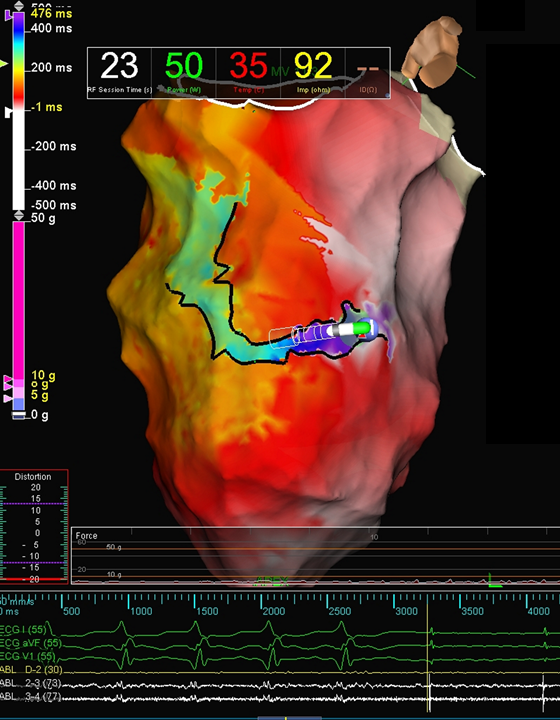Screen dimensions: 560x720
Task: Click the horizontal scrollbar thumb below the ECG signals
Action: 289,718
